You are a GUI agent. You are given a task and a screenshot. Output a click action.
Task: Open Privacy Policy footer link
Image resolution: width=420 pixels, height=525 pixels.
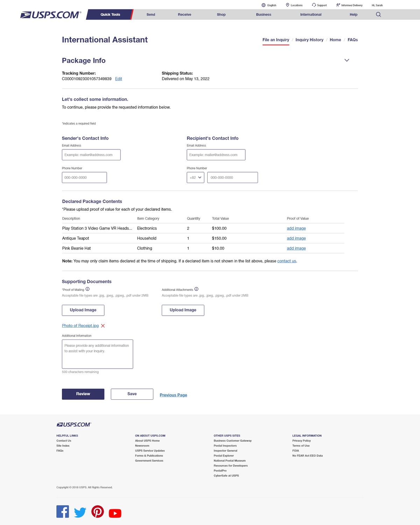[301, 441]
